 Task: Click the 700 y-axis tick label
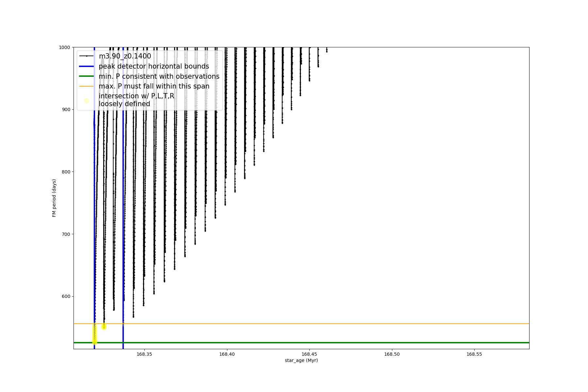66,234
